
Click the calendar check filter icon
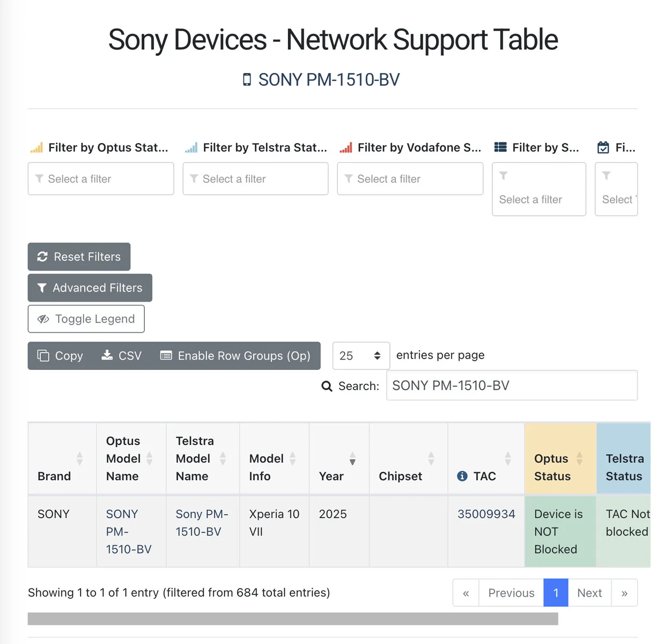point(603,148)
